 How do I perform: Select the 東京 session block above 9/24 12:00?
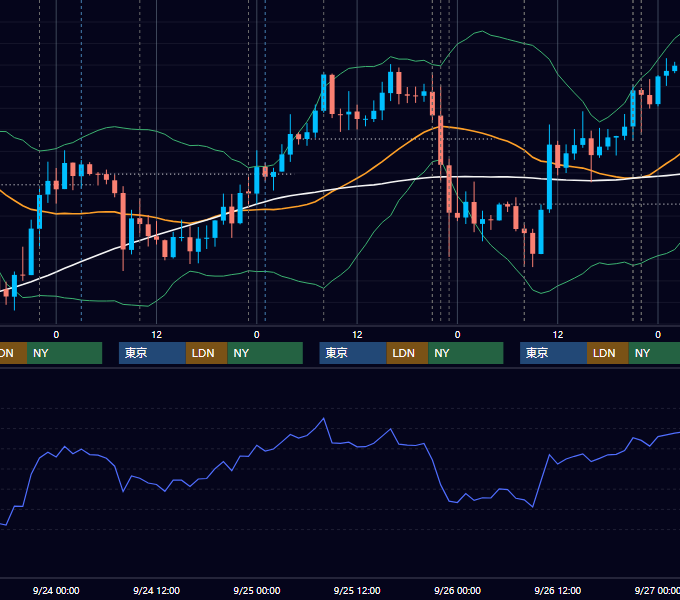(152, 353)
